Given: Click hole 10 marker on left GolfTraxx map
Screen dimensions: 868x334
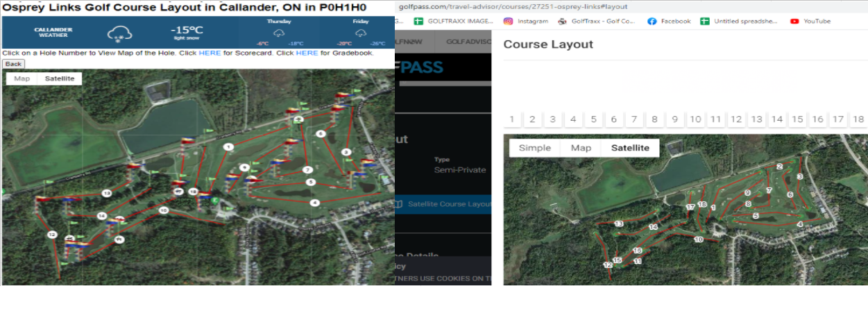Looking at the screenshot, I should click(x=164, y=210).
